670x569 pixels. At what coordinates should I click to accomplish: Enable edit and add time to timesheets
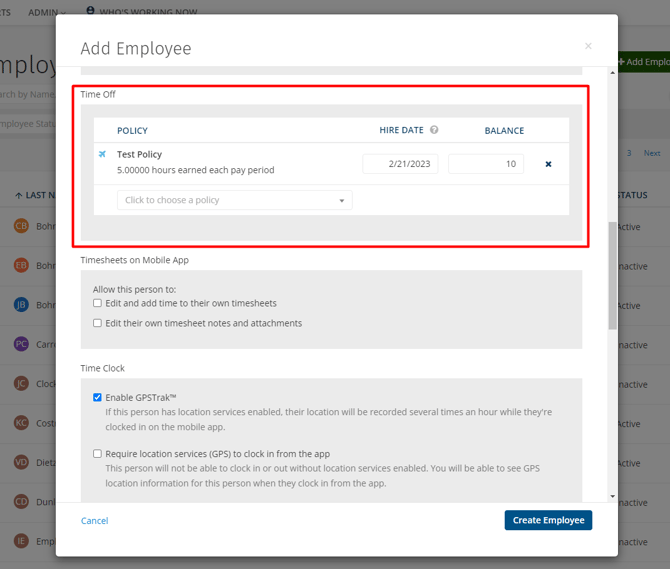[x=98, y=303]
